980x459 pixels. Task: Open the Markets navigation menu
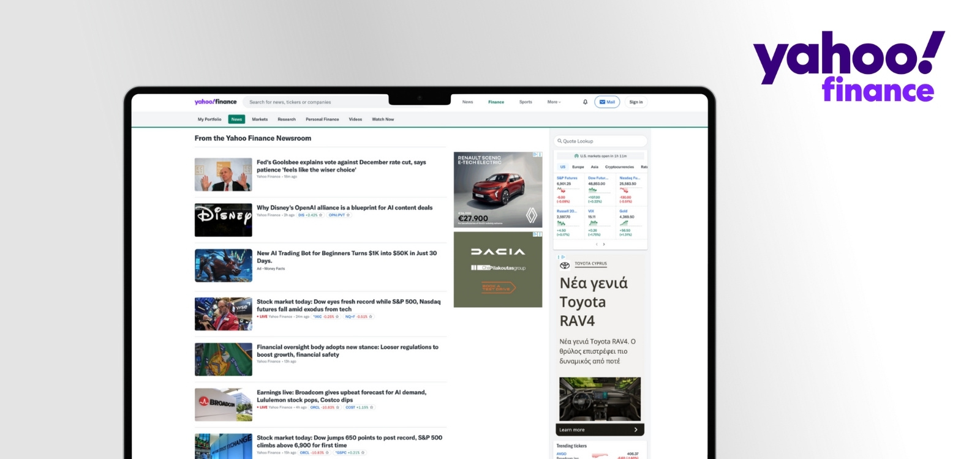tap(260, 119)
